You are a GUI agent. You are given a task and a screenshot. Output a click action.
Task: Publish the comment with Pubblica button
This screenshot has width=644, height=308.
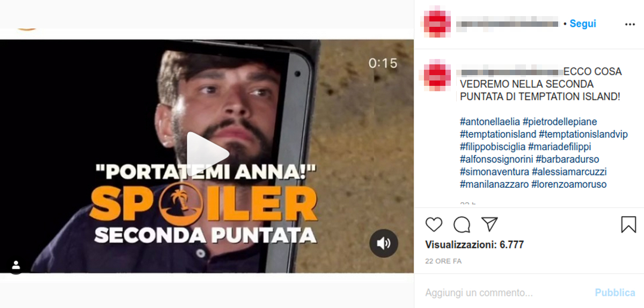pyautogui.click(x=615, y=293)
